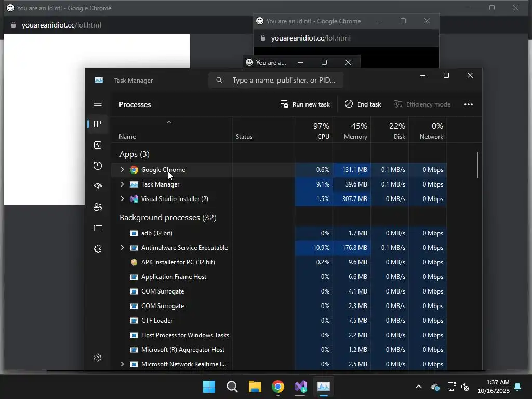Open notification bell in taskbar
This screenshot has width=532, height=399.
pos(518,387)
